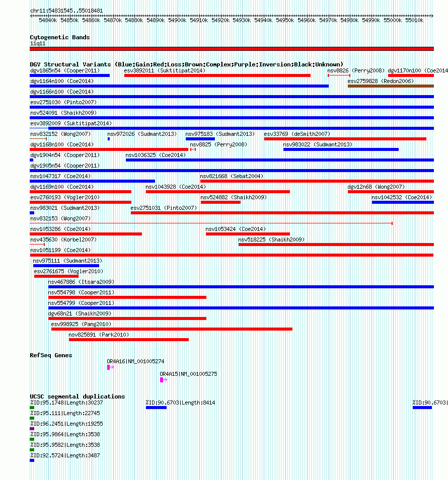Select dgv12n68 (Wong2007) variant label
448x480 pixels.
pos(376,187)
